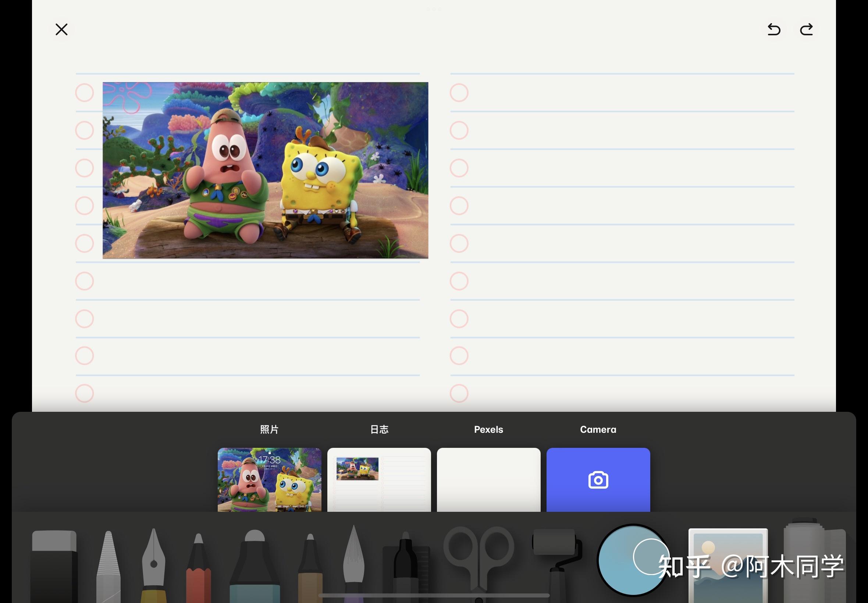The height and width of the screenshot is (603, 868).
Task: Select the silver mechanical pencil tool
Action: tap(108, 566)
